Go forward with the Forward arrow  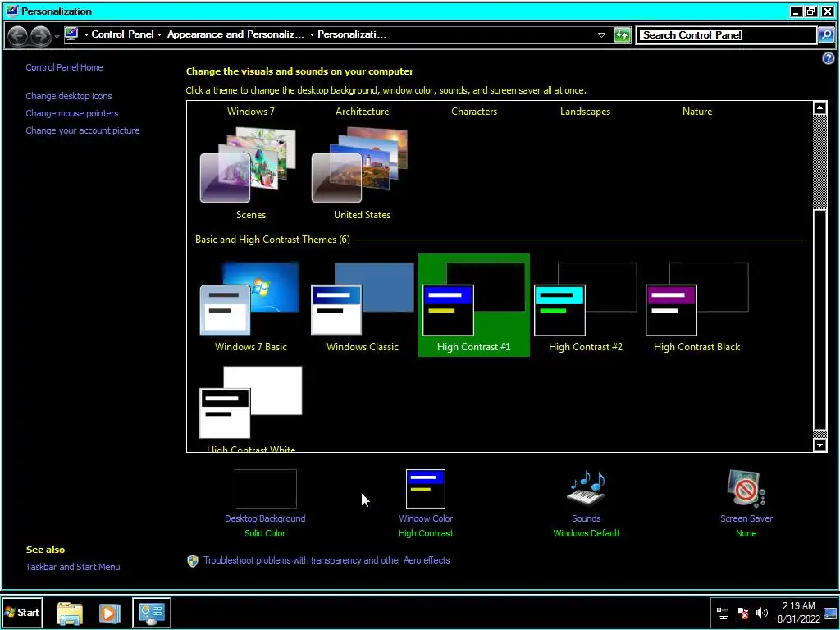(x=40, y=36)
